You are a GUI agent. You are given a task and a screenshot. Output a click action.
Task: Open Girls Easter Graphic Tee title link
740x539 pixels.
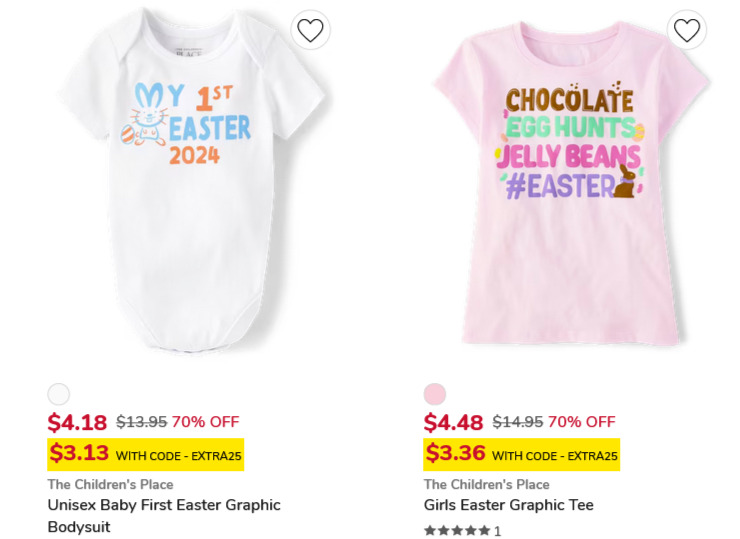pos(508,505)
